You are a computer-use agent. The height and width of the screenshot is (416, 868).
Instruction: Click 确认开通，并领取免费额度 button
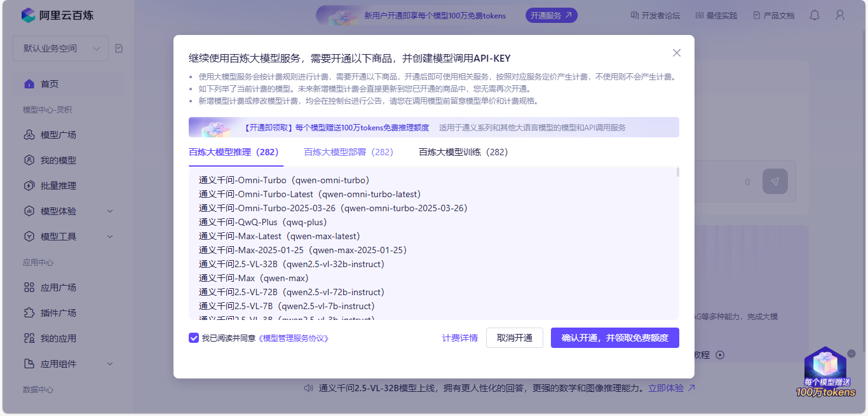(614, 338)
